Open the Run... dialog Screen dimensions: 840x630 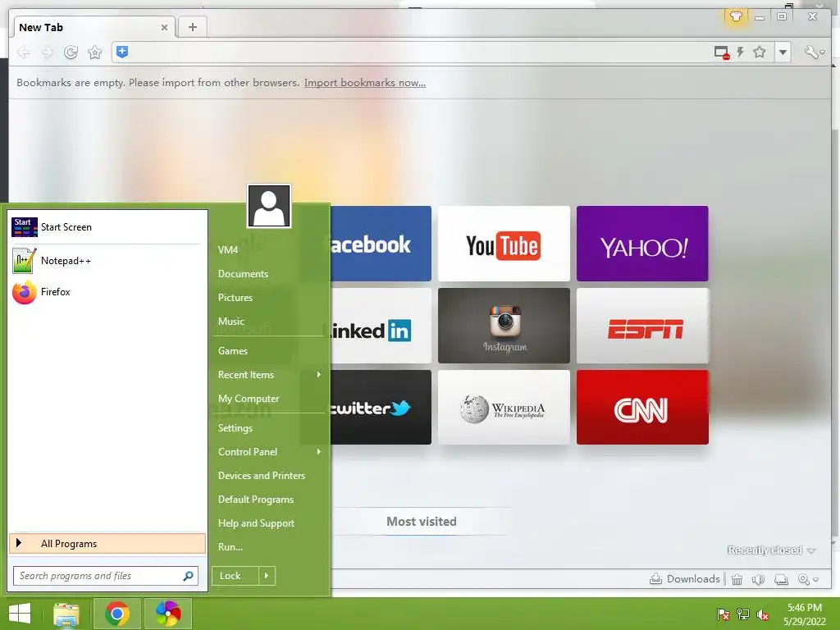coord(231,547)
